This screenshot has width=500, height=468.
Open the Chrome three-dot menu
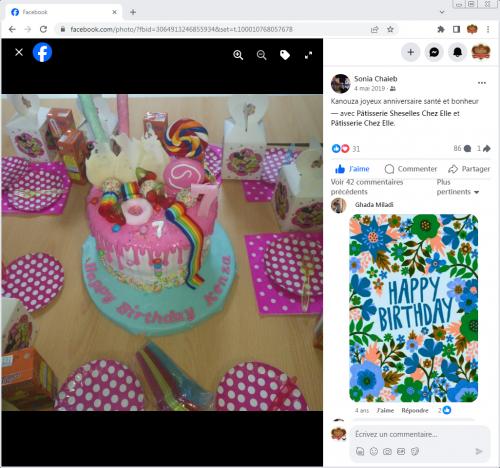click(x=488, y=29)
